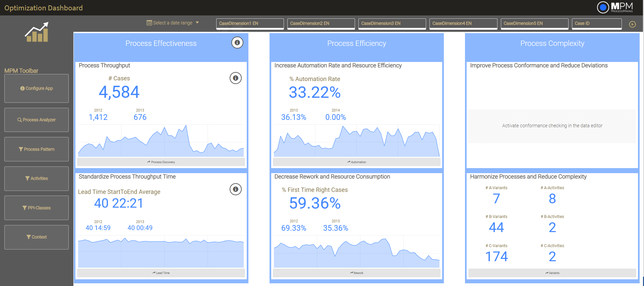Viewport: 644px width, 286px height.
Task: Click the Configure App button
Action: [37, 88]
